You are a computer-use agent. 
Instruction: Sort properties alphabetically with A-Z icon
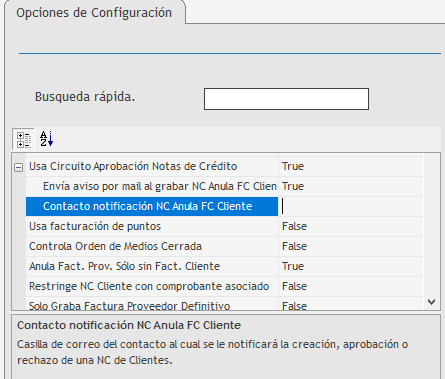tap(47, 139)
